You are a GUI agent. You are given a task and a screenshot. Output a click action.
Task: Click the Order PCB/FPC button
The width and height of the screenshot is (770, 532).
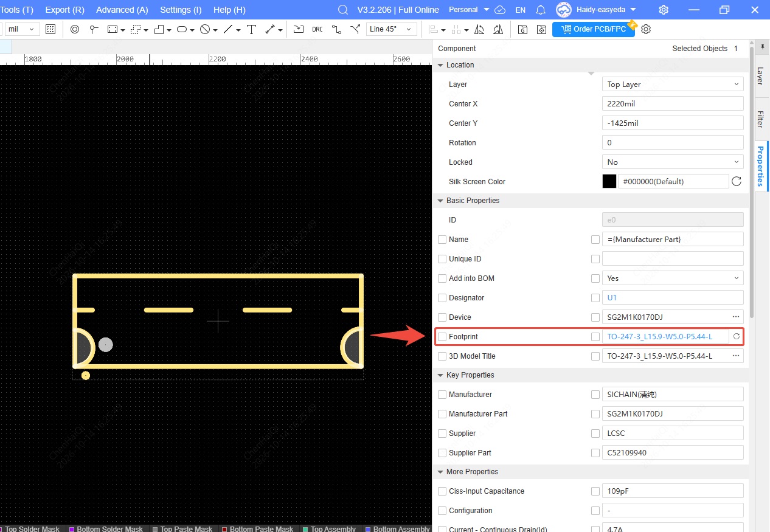(594, 29)
